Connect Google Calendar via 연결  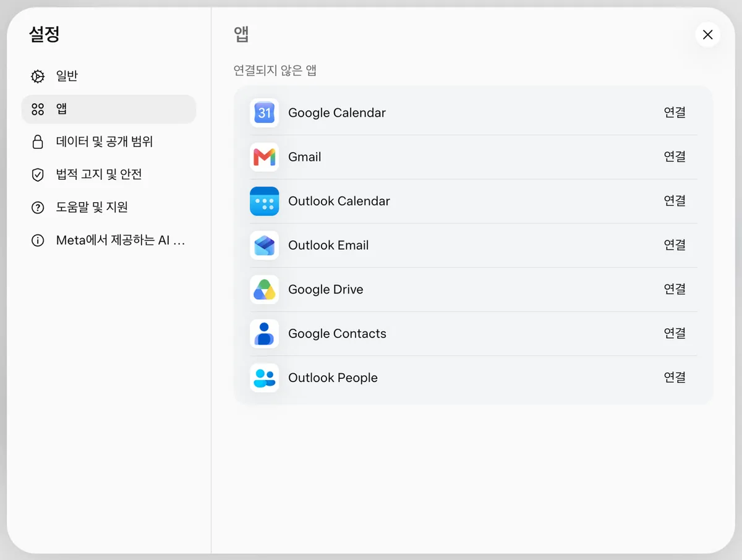click(x=675, y=112)
